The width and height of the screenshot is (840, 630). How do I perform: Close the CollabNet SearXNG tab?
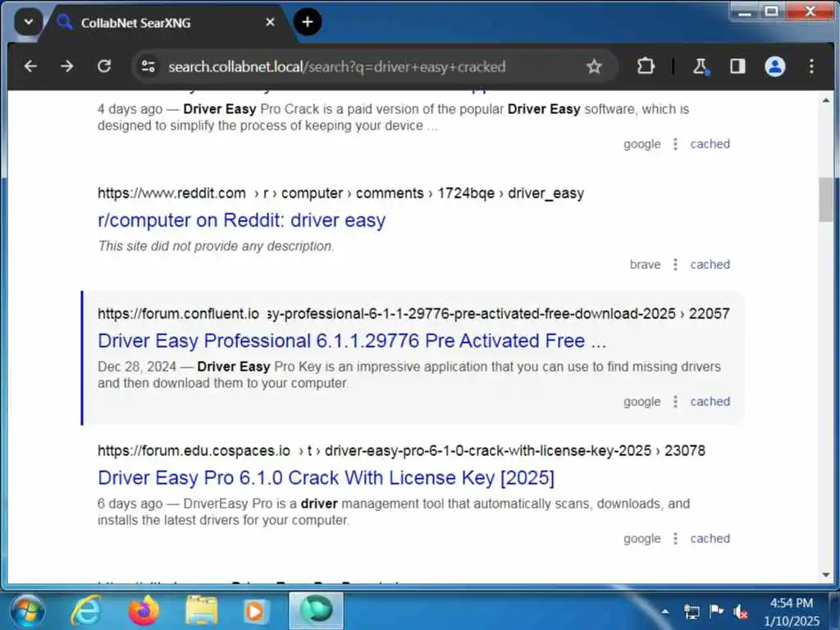(x=270, y=22)
